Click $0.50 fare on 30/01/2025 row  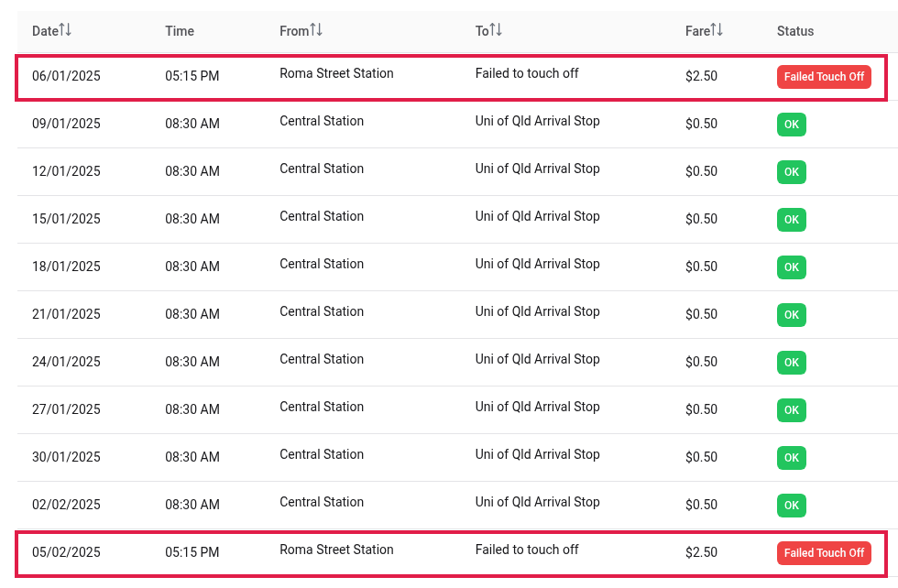coord(701,457)
